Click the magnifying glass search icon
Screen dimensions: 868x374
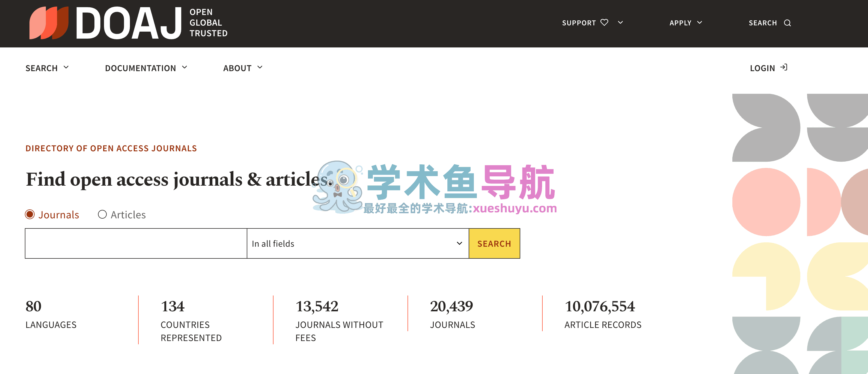pos(787,23)
